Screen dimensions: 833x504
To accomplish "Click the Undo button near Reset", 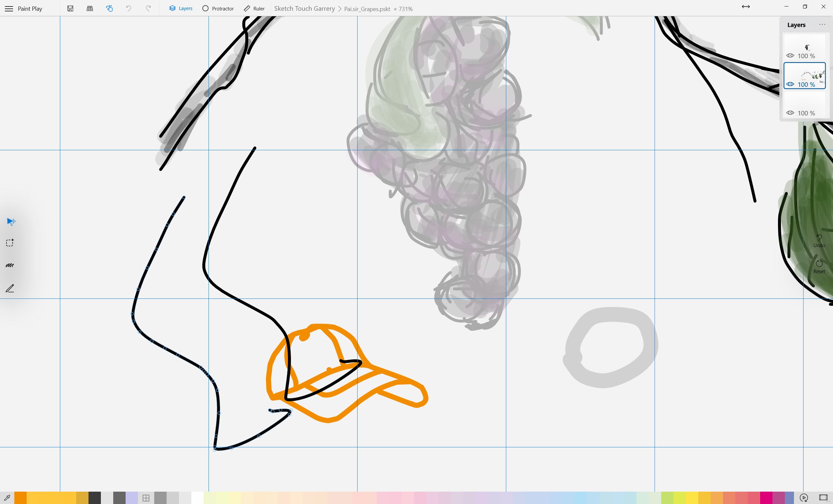I will click(819, 241).
